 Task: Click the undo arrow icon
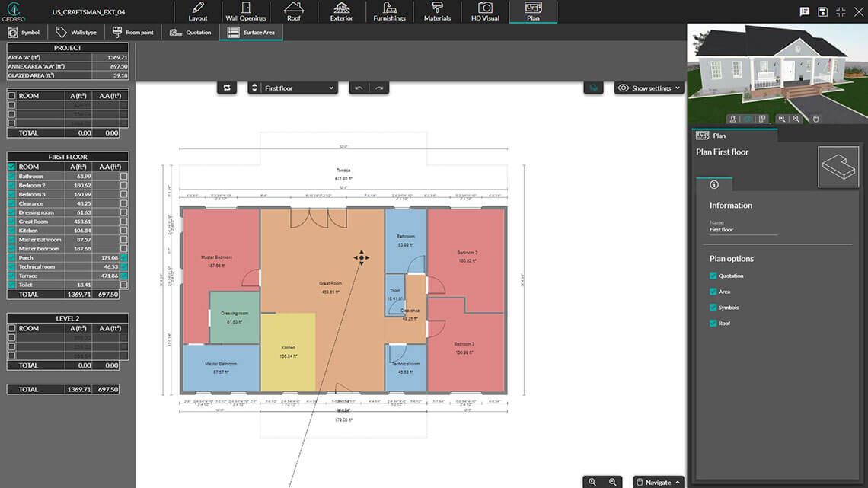pos(359,87)
